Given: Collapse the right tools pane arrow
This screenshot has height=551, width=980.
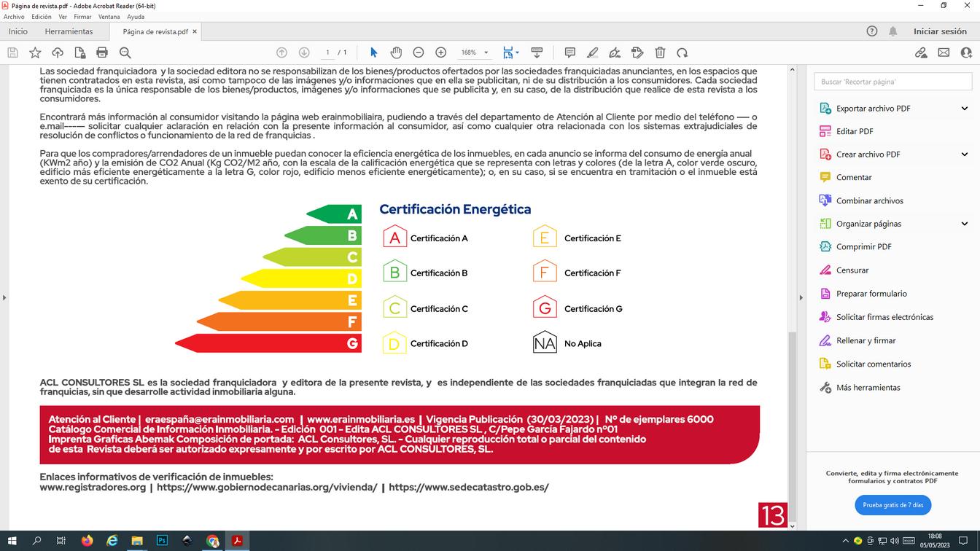Looking at the screenshot, I should click(x=801, y=297).
